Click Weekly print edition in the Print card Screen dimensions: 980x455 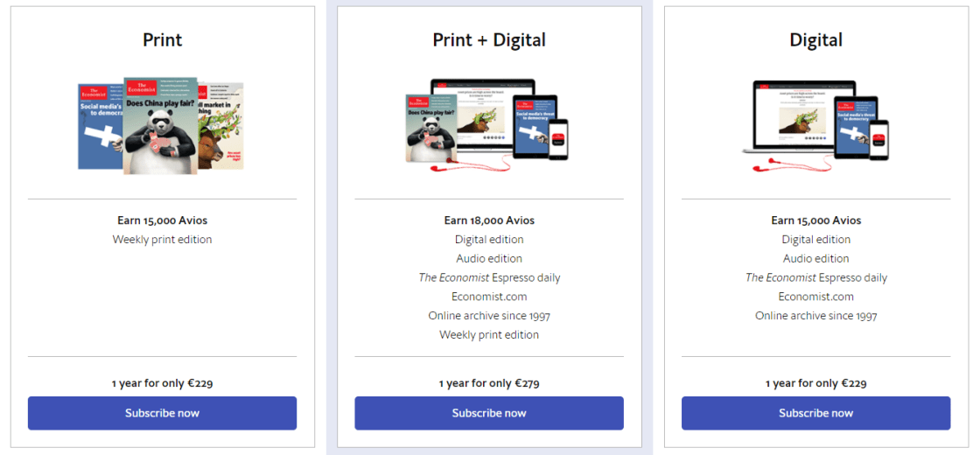[x=162, y=240]
